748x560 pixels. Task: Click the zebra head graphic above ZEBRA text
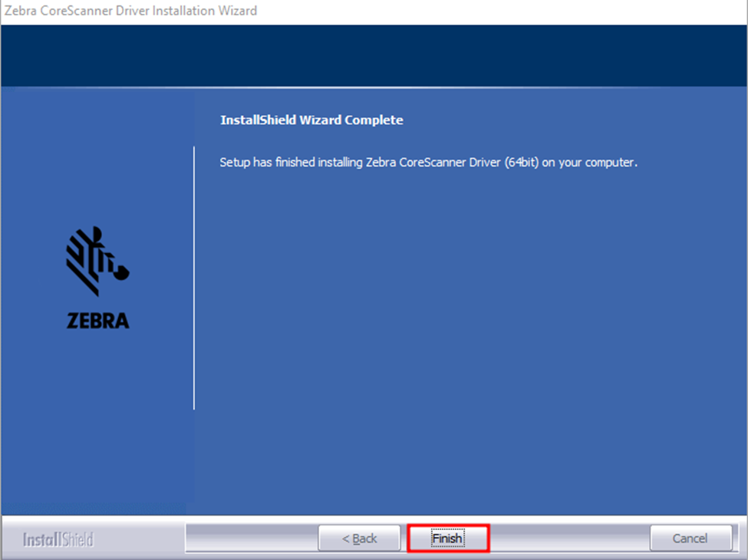click(x=97, y=261)
